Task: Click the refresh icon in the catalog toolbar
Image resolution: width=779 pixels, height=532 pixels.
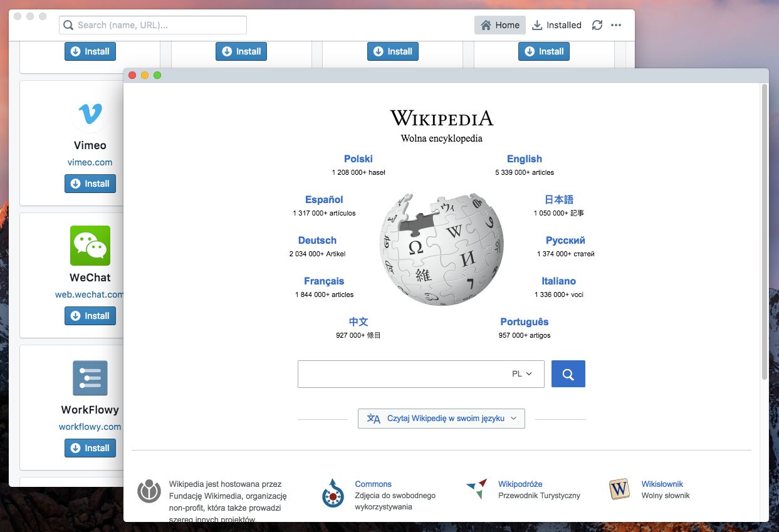Action: (597, 25)
